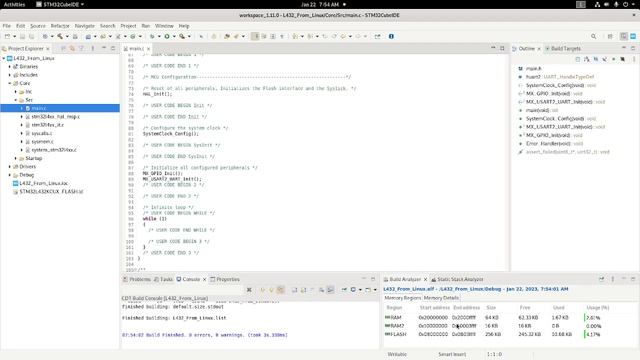Screen dimensions: 640x360
Task: Open the Refactor menu
Action: (x=60, y=26)
